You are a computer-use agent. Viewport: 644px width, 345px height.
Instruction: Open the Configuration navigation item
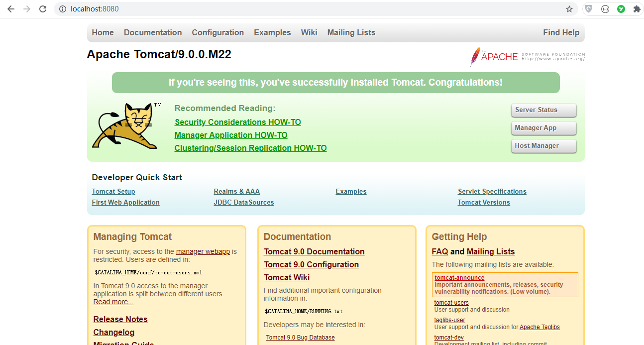218,32
